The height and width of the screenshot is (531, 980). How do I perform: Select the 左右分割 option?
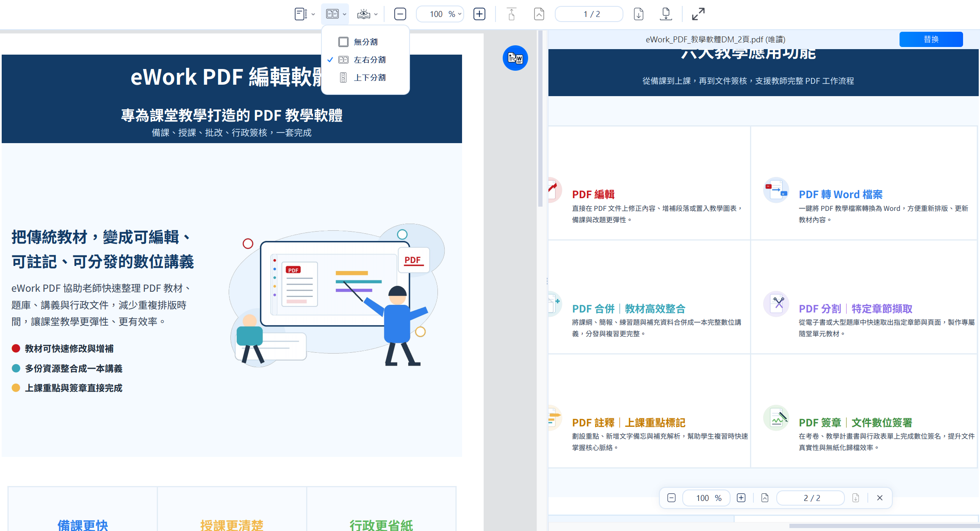point(365,60)
